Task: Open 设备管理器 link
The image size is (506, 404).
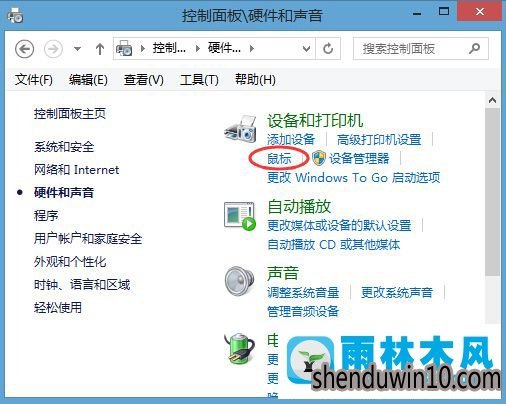Action: pyautogui.click(x=359, y=158)
